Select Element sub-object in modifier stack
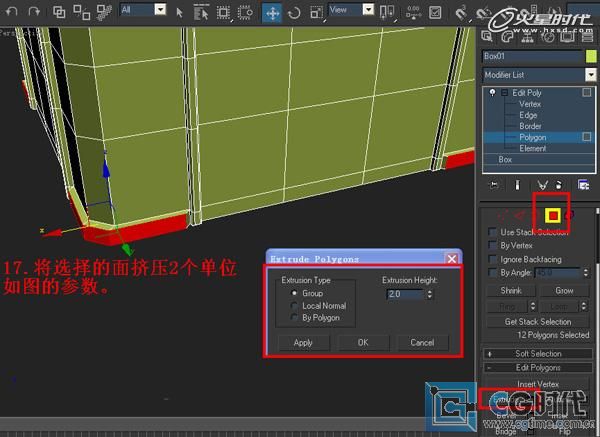The height and width of the screenshot is (437, 600). (x=533, y=148)
